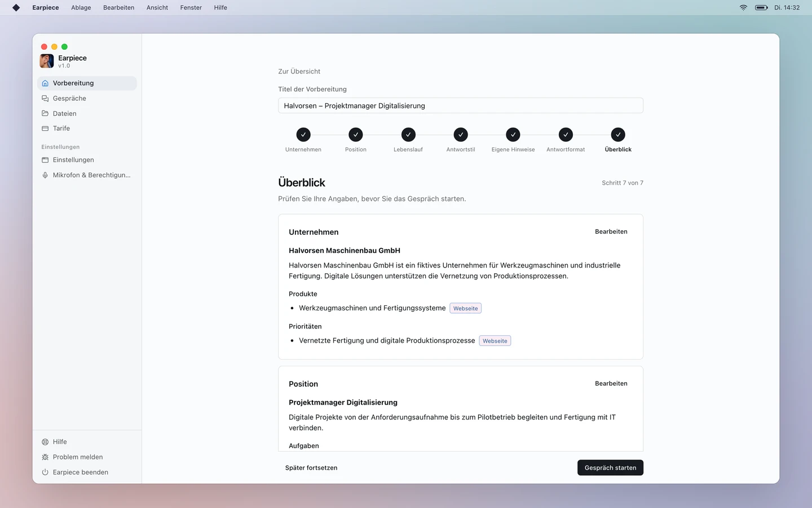Viewport: 812px width, 508px height.
Task: Click the diamond system menu icon
Action: tap(16, 8)
